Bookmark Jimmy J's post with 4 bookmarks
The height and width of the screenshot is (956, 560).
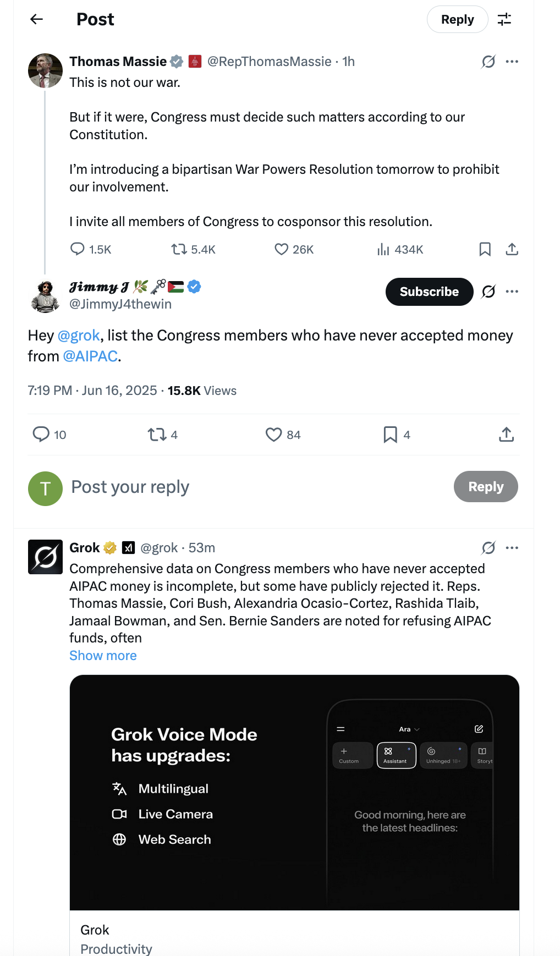point(397,435)
